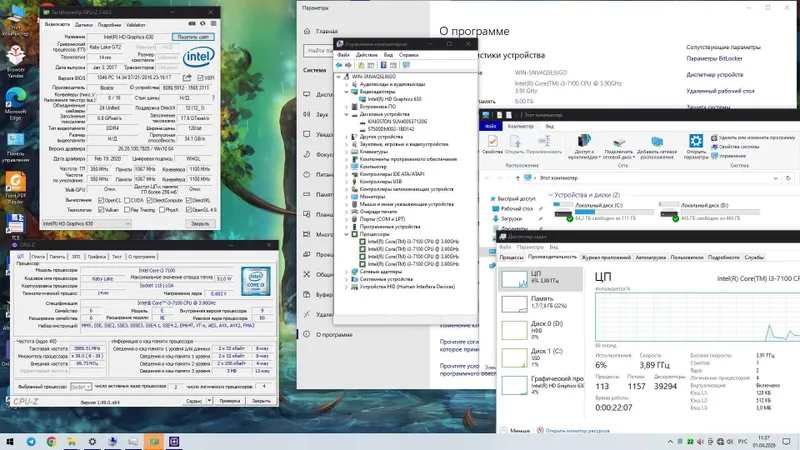Click the GPU-Z refresh icon

(203, 23)
